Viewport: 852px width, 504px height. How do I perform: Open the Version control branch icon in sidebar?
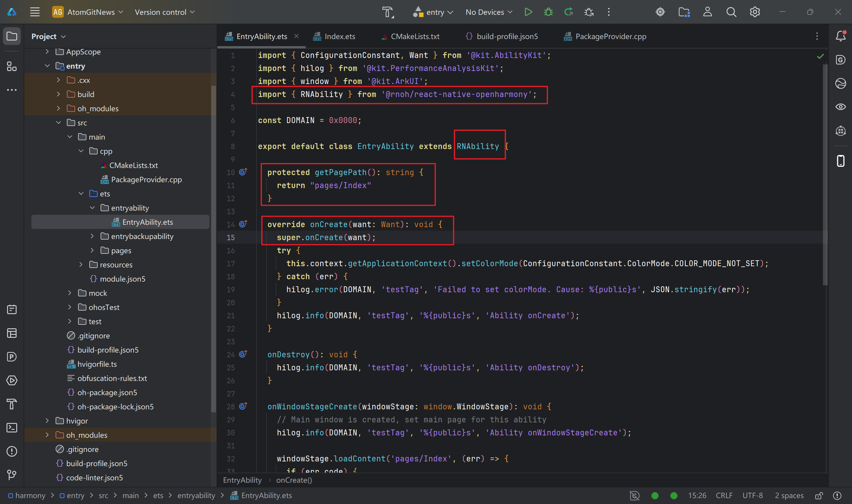pos(12,474)
